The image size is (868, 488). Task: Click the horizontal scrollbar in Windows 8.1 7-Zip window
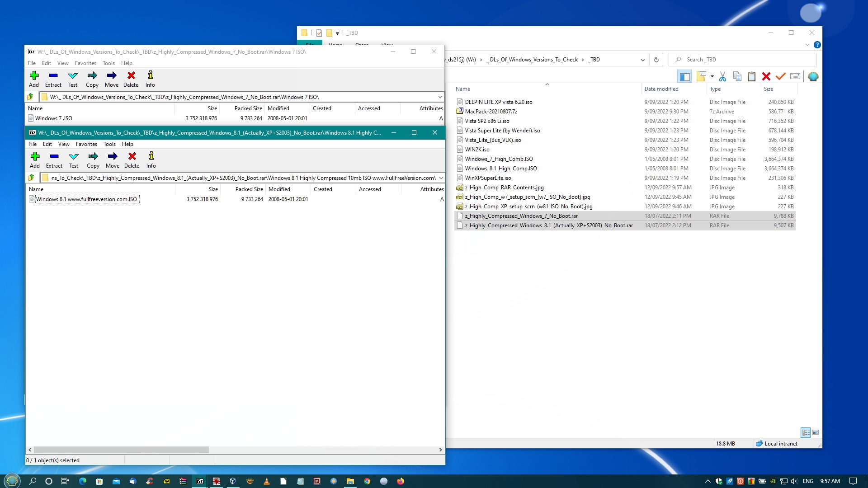tap(121, 450)
